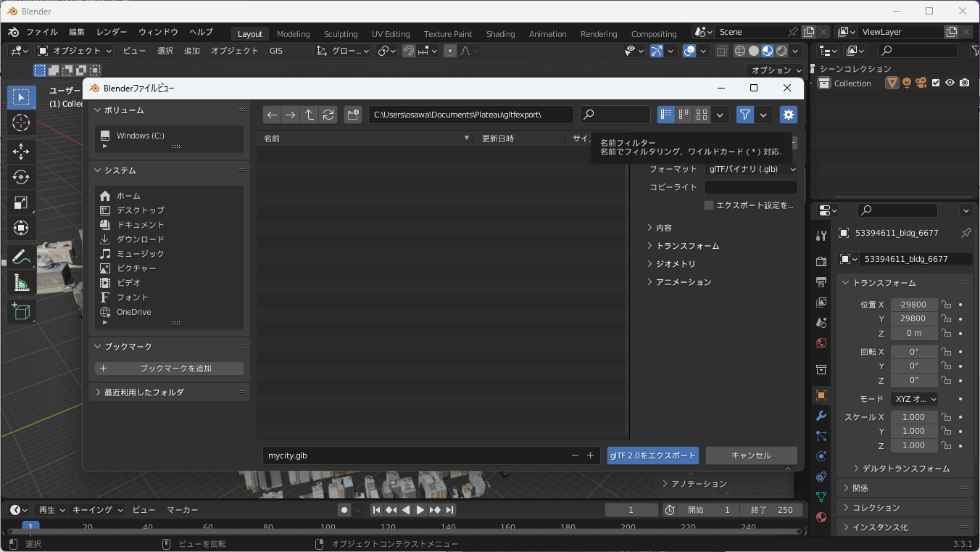Viewport: 980px width, 552px height.
Task: Select the Scale tool in viewport toolbar
Action: coord(21,202)
